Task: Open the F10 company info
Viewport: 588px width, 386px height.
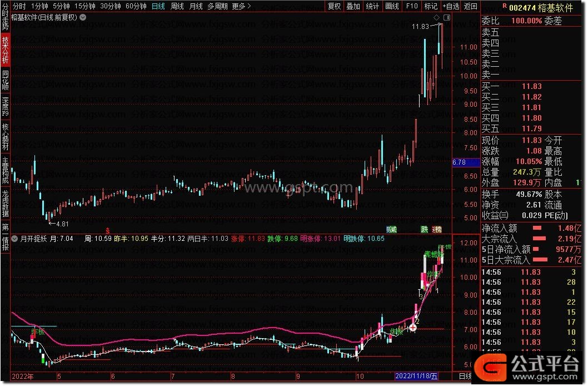Action: click(412, 6)
